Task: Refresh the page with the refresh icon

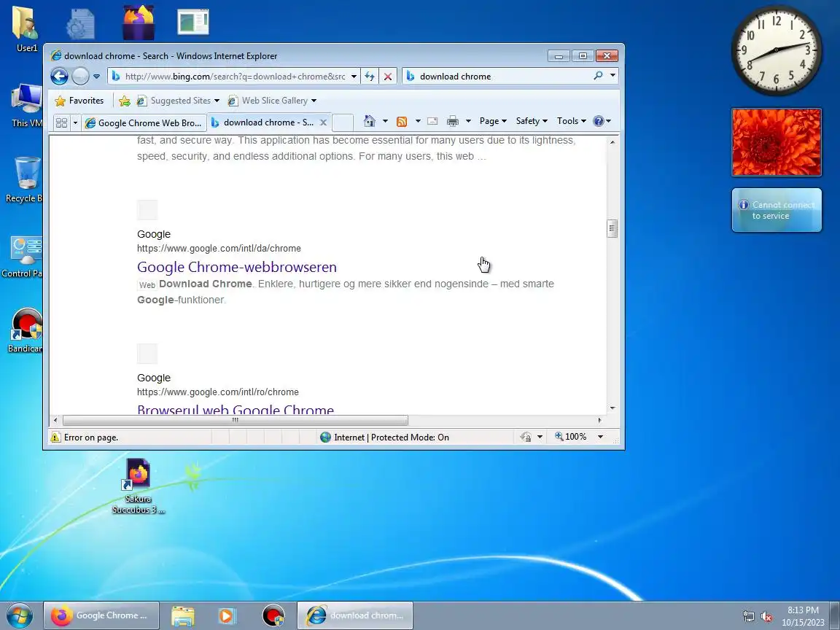Action: pyautogui.click(x=370, y=77)
